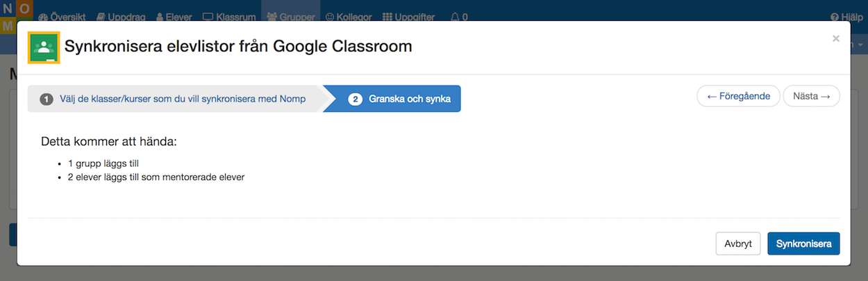This screenshot has width=868, height=281.
Task: Click the Google Classroom logo icon
Action: (44, 47)
